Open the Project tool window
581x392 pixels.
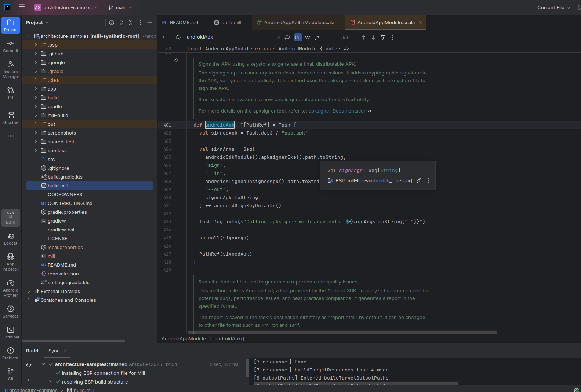pos(11,25)
